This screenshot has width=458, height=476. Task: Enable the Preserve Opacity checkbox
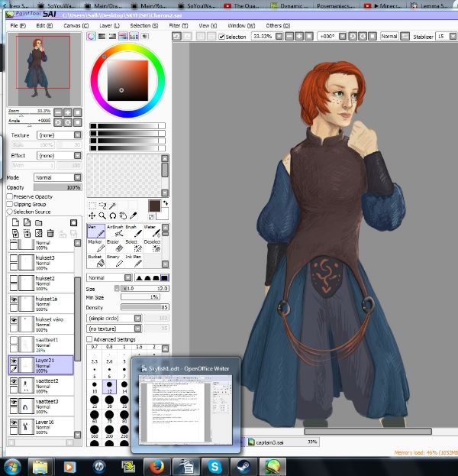pyautogui.click(x=10, y=197)
